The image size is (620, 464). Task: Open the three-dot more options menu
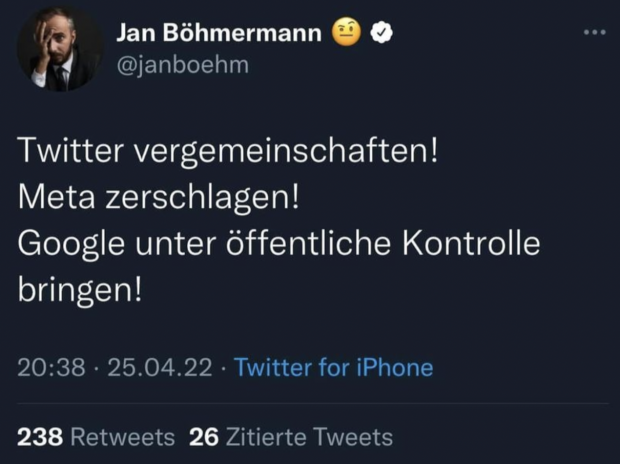click(x=594, y=33)
